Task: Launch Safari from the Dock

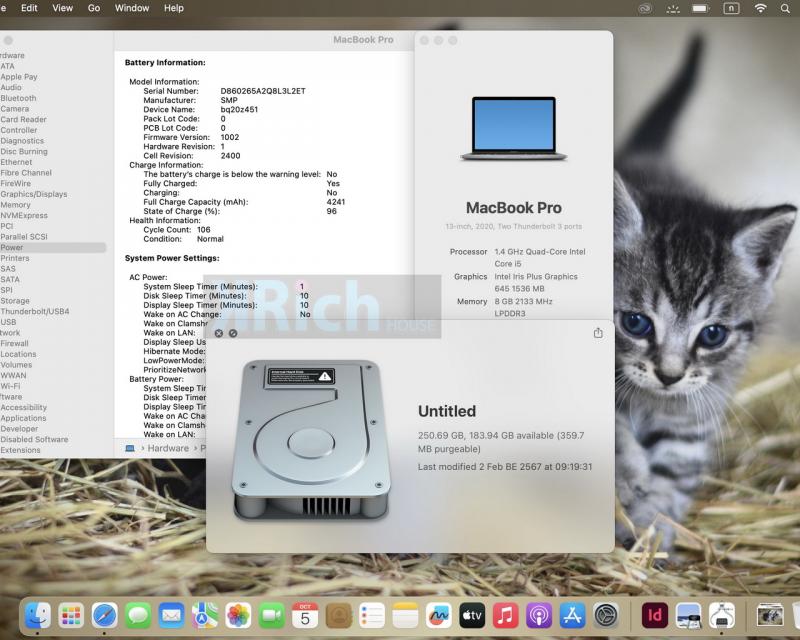Action: (x=104, y=616)
